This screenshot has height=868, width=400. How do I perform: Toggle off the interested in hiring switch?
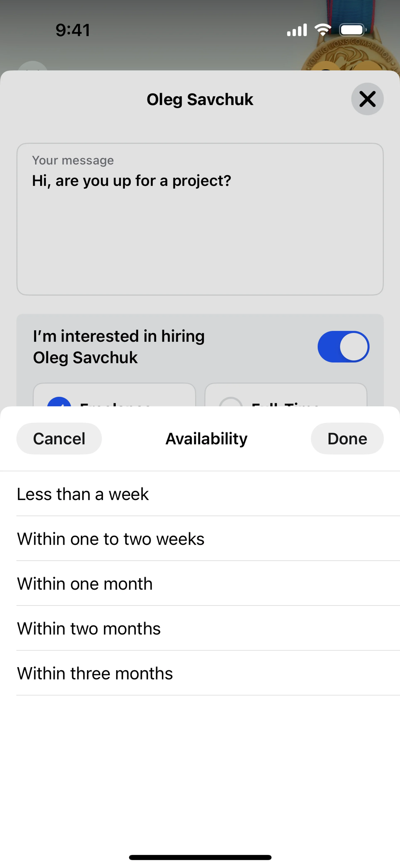coord(343,347)
